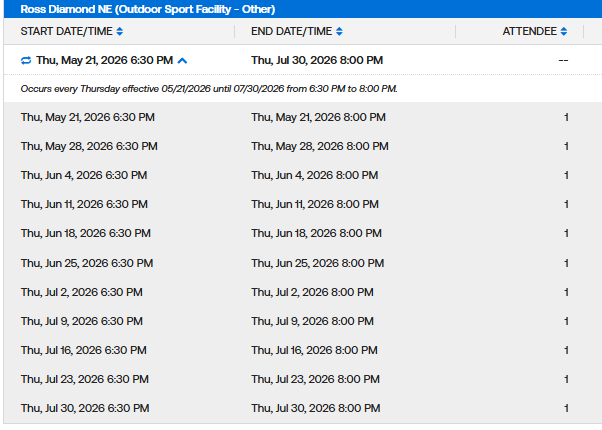
Task: Click End Date/Time sort arrows icon
Action: pyautogui.click(x=339, y=32)
